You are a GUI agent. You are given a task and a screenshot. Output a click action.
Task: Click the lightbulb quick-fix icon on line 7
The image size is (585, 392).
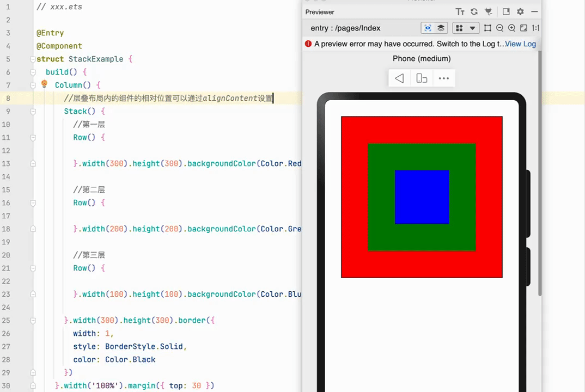point(45,84)
